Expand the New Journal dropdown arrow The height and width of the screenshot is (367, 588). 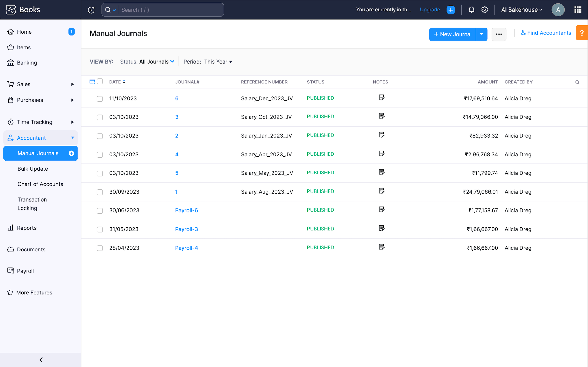(x=481, y=34)
